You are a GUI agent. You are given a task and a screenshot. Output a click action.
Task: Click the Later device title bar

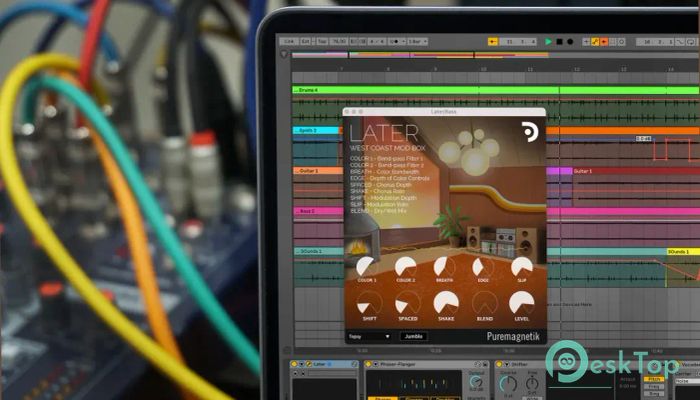pyautogui.click(x=325, y=364)
